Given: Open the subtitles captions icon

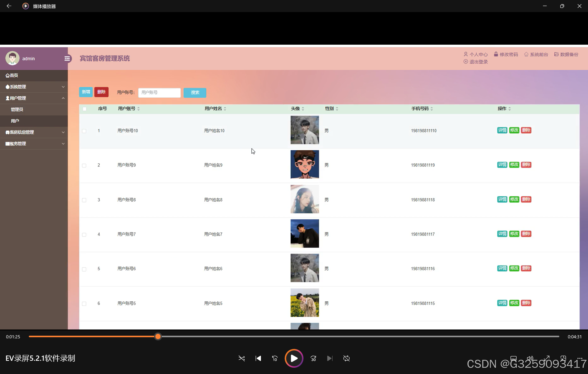Looking at the screenshot, I should [513, 358].
